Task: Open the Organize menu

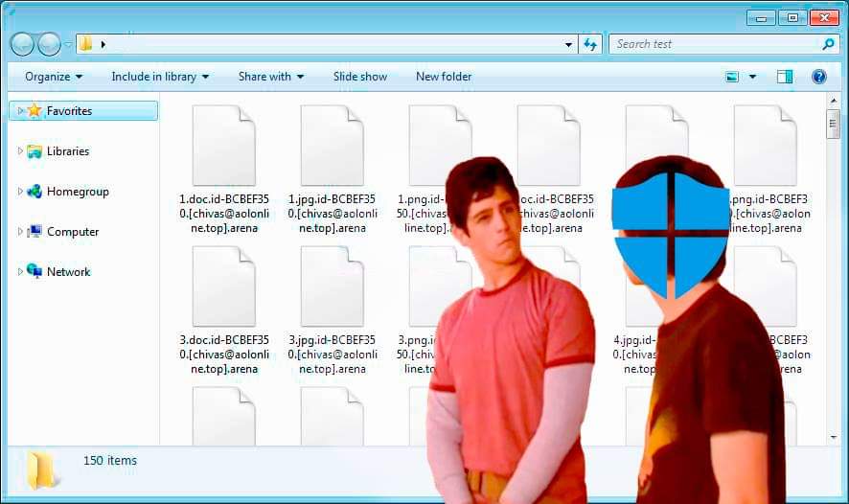Action: (x=53, y=77)
